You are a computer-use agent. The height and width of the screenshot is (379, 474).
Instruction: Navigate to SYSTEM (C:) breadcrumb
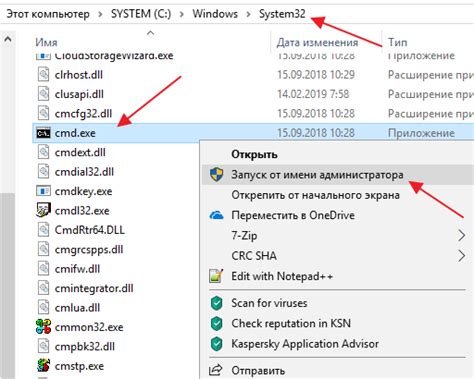pyautogui.click(x=141, y=14)
